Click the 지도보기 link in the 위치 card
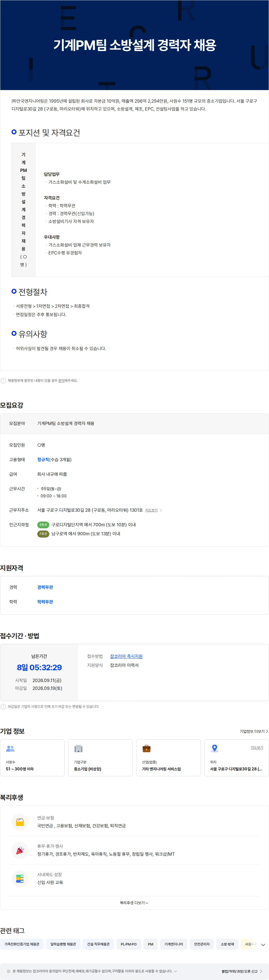 [x=257, y=747]
